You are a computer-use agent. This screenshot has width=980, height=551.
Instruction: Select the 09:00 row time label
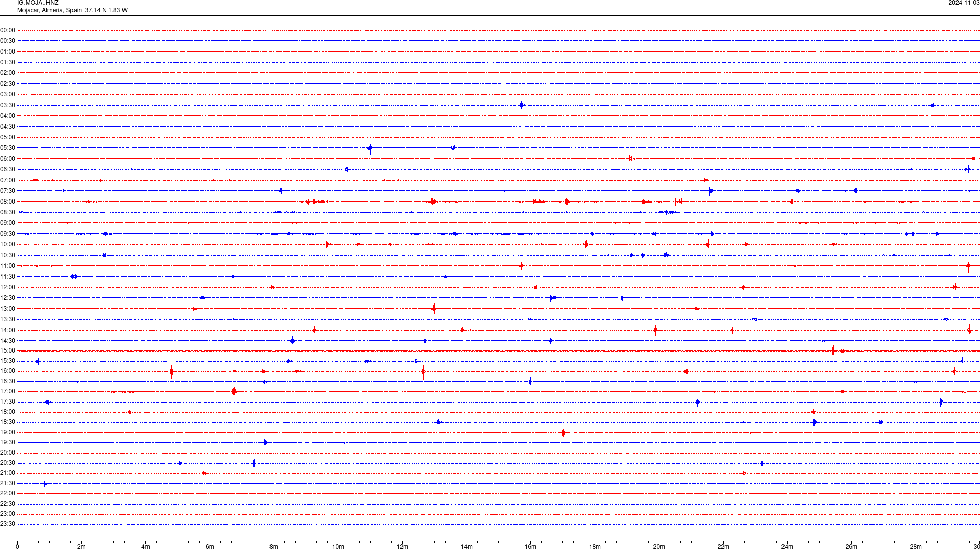8,223
